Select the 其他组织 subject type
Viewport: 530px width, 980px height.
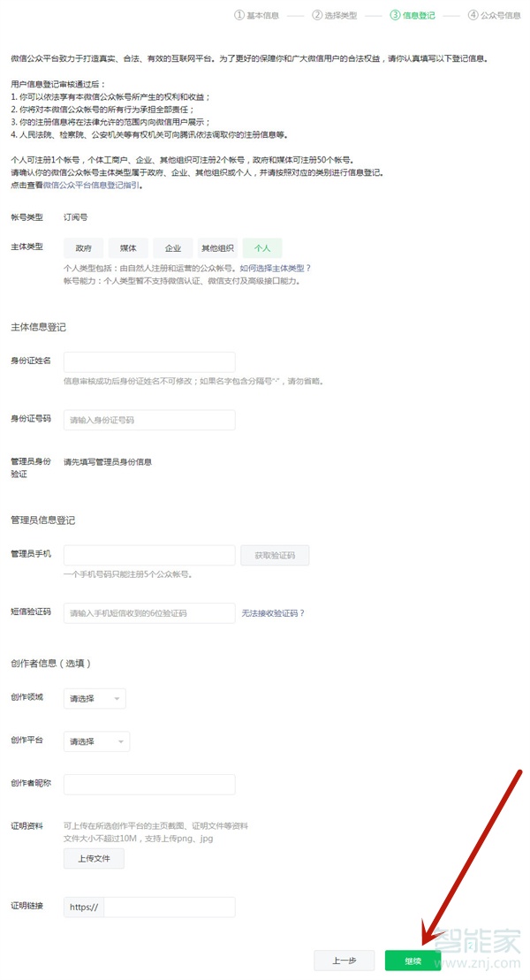(x=217, y=248)
